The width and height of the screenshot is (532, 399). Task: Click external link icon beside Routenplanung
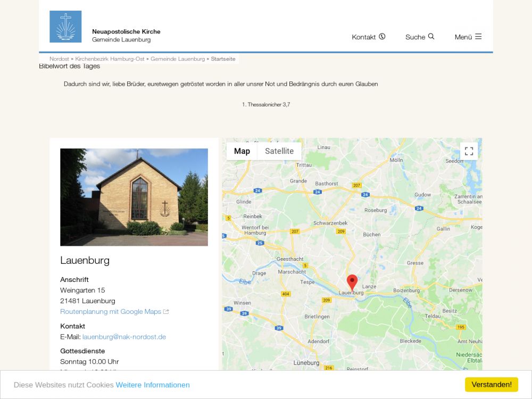[x=166, y=312]
